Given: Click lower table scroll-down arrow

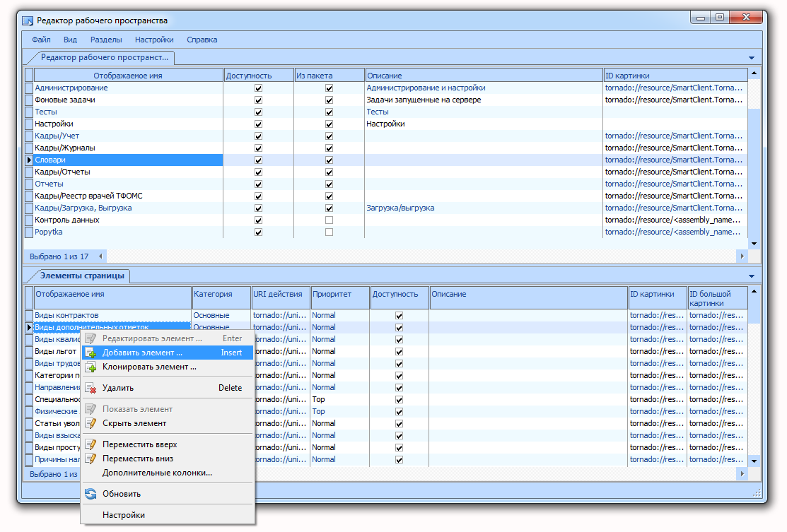Looking at the screenshot, I should (x=754, y=461).
